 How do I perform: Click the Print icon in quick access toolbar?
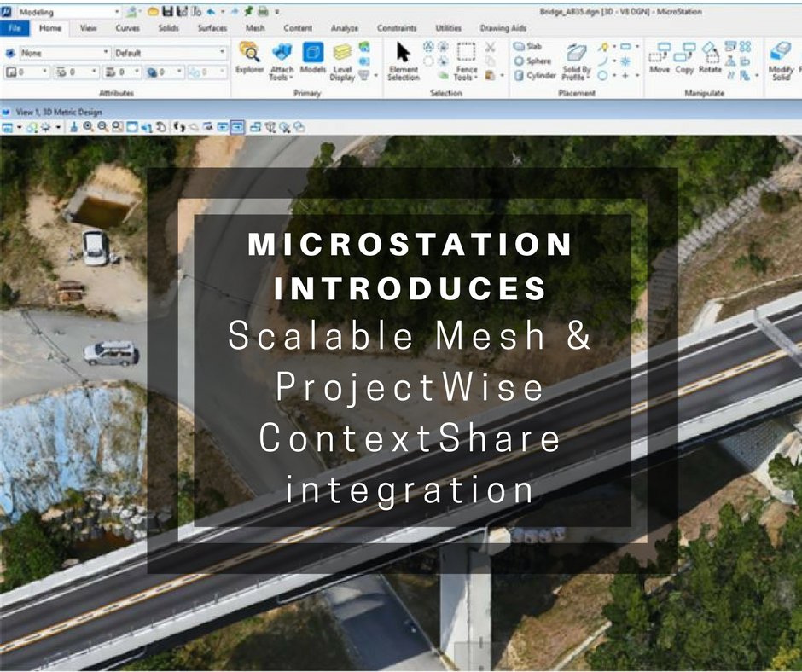pos(263,11)
